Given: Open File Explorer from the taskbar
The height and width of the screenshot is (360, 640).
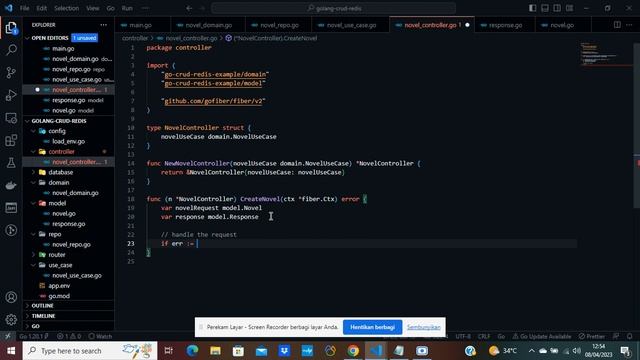Looking at the screenshot, I should coord(216,351).
